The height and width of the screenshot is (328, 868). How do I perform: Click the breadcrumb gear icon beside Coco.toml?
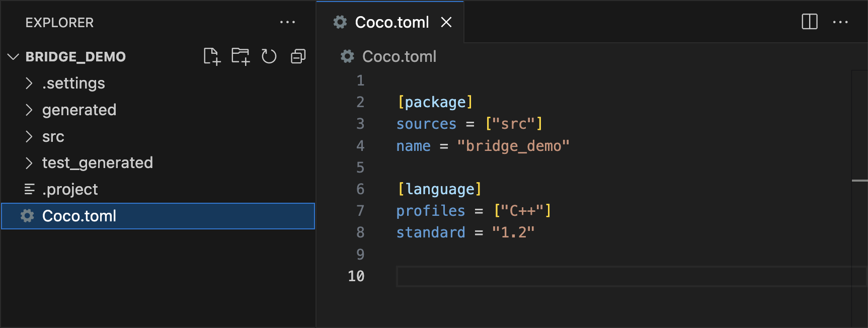pyautogui.click(x=347, y=56)
